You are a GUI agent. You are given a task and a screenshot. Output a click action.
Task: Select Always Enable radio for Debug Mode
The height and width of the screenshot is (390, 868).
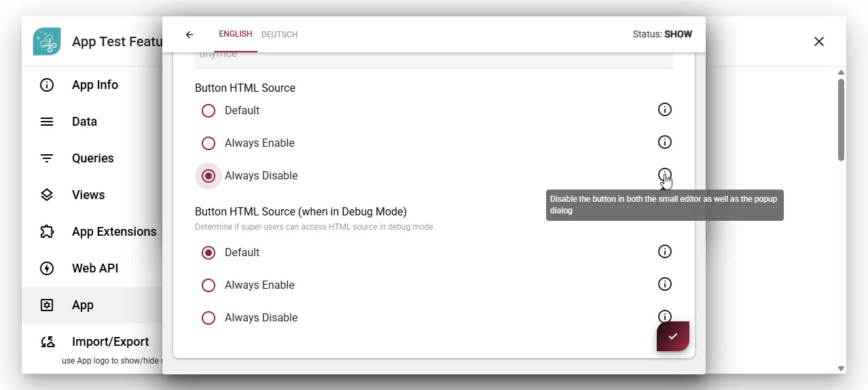209,285
